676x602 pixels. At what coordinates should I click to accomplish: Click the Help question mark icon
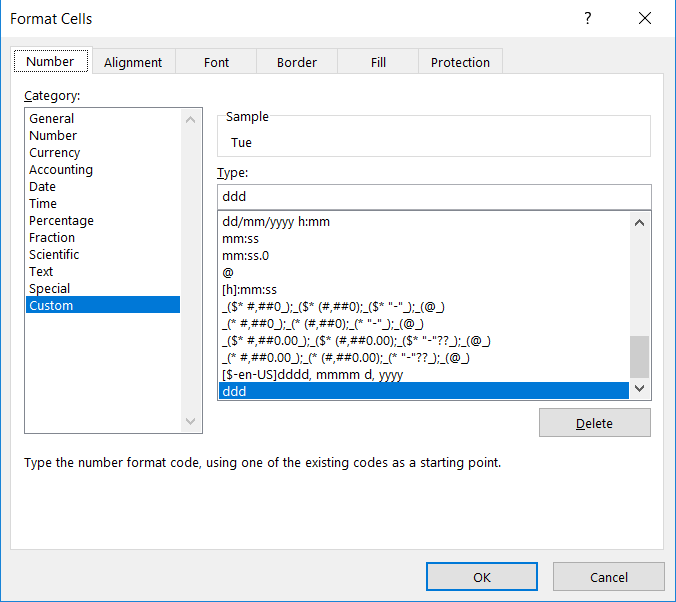click(588, 18)
